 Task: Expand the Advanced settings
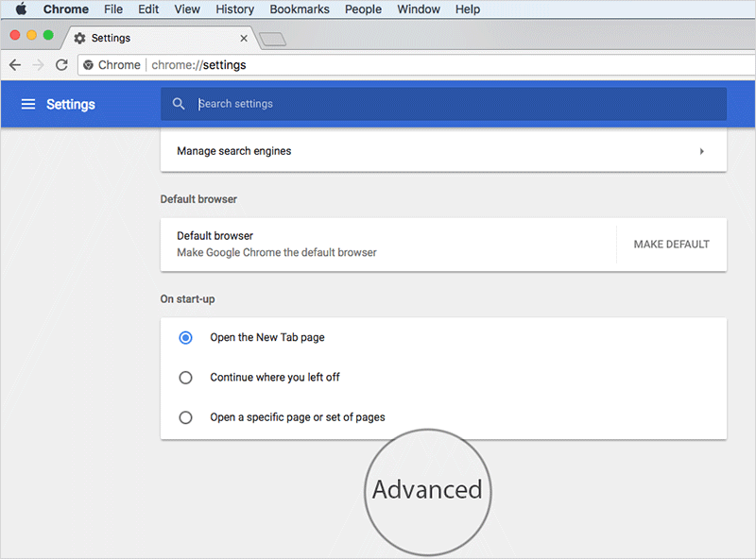[427, 490]
